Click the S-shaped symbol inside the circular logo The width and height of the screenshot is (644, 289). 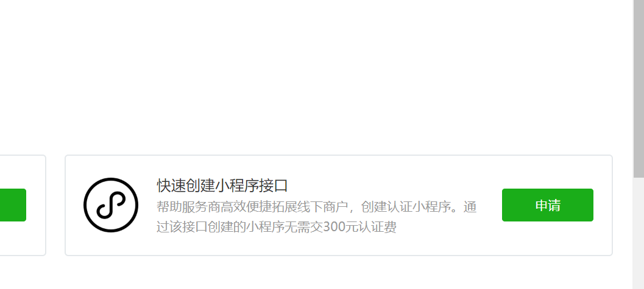[x=111, y=205]
